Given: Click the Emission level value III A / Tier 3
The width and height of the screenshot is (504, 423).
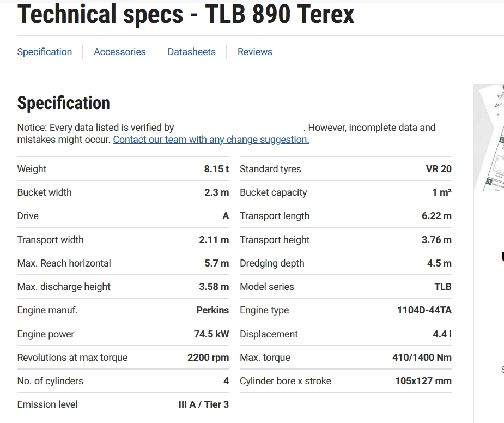Looking at the screenshot, I should (203, 404).
